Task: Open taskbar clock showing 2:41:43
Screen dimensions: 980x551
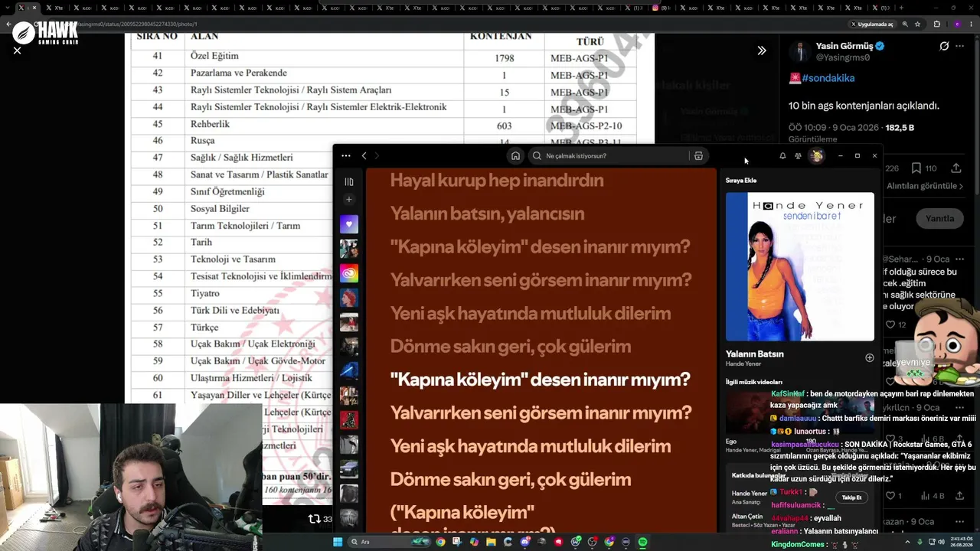Action: pos(962,542)
